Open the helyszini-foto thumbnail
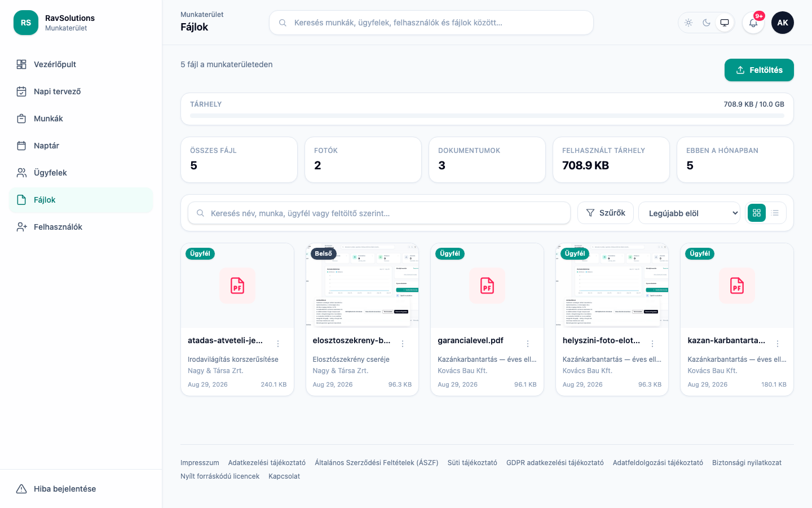Image resolution: width=812 pixels, height=508 pixels. (x=612, y=286)
